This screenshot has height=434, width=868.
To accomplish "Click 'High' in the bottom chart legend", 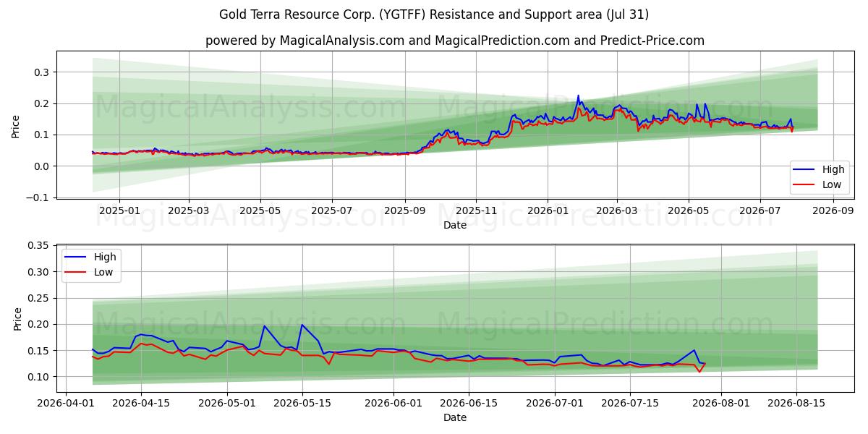I will pos(106,258).
